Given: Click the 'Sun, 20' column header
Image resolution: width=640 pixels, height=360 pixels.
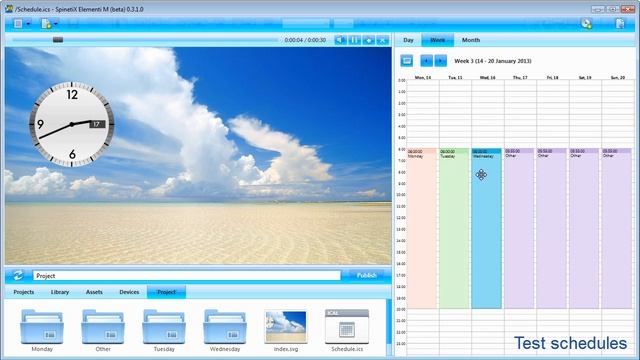Looking at the screenshot, I should [617, 77].
